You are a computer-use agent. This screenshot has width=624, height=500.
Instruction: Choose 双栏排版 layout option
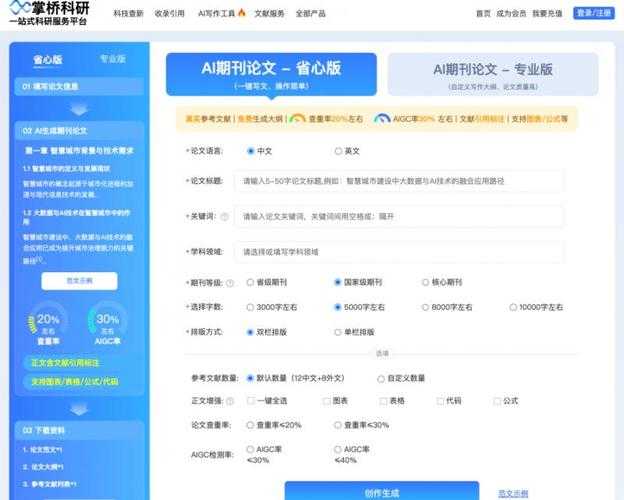point(250,332)
